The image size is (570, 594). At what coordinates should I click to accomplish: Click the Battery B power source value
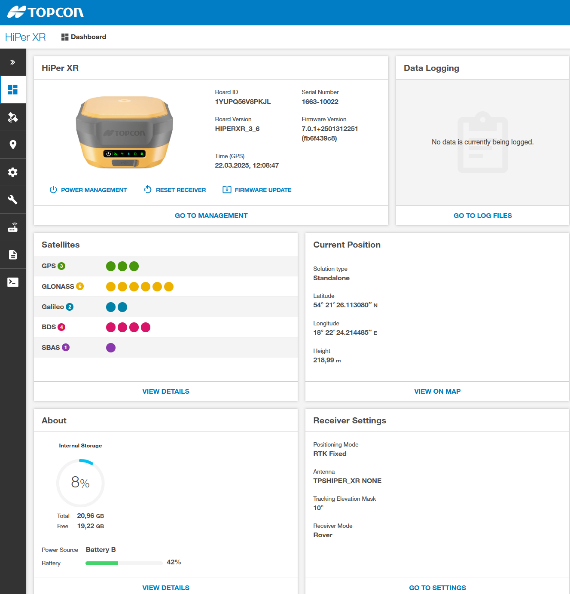(101, 550)
